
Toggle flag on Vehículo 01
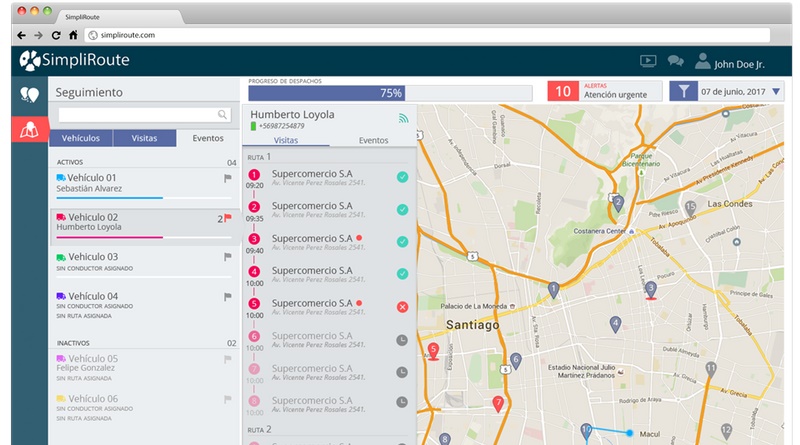tap(228, 178)
